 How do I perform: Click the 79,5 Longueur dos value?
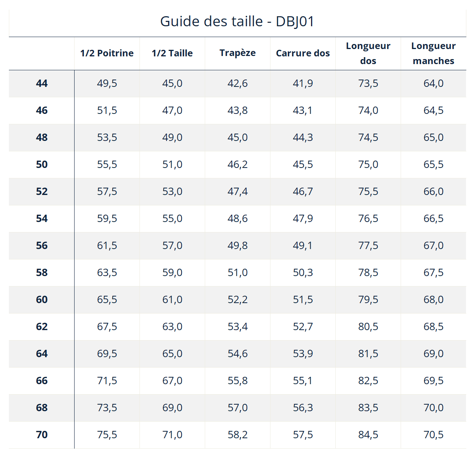pos(368,300)
